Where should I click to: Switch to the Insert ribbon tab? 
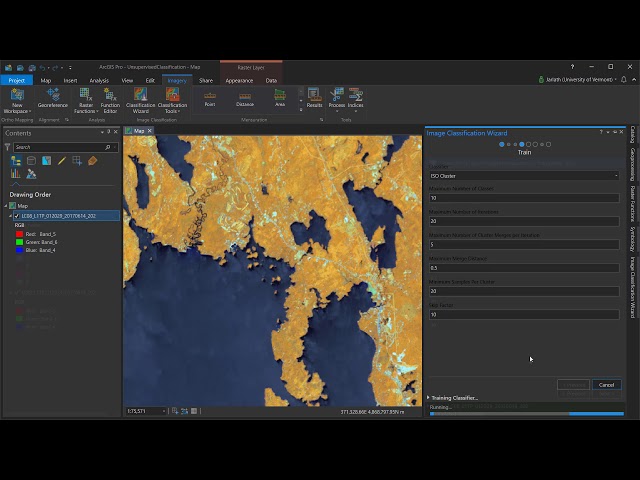pyautogui.click(x=70, y=80)
